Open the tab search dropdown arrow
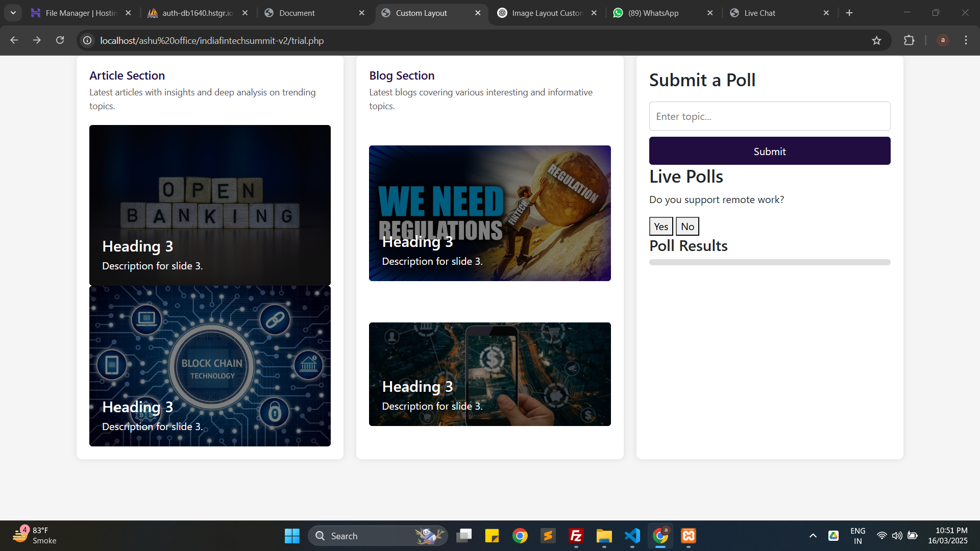 [x=13, y=13]
